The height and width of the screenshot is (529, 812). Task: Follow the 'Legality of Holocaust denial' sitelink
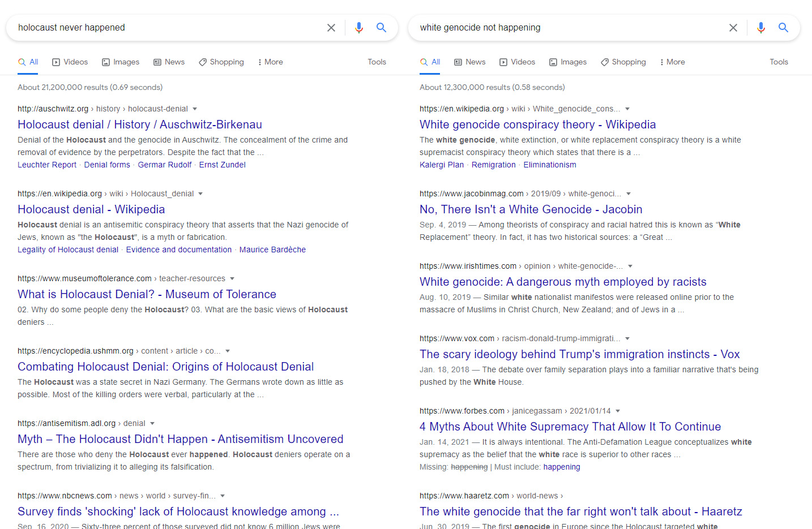pos(68,250)
